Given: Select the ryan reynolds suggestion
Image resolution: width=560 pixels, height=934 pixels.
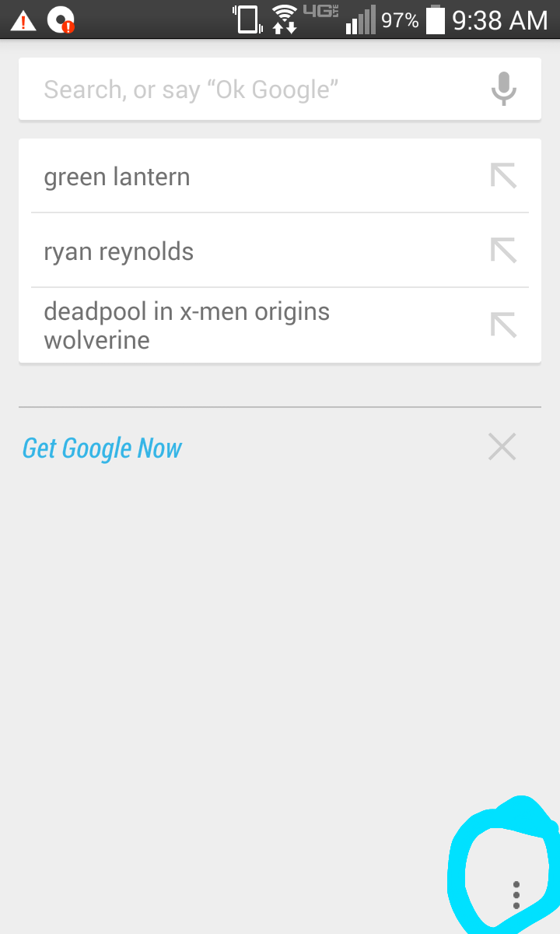Looking at the screenshot, I should click(x=280, y=251).
